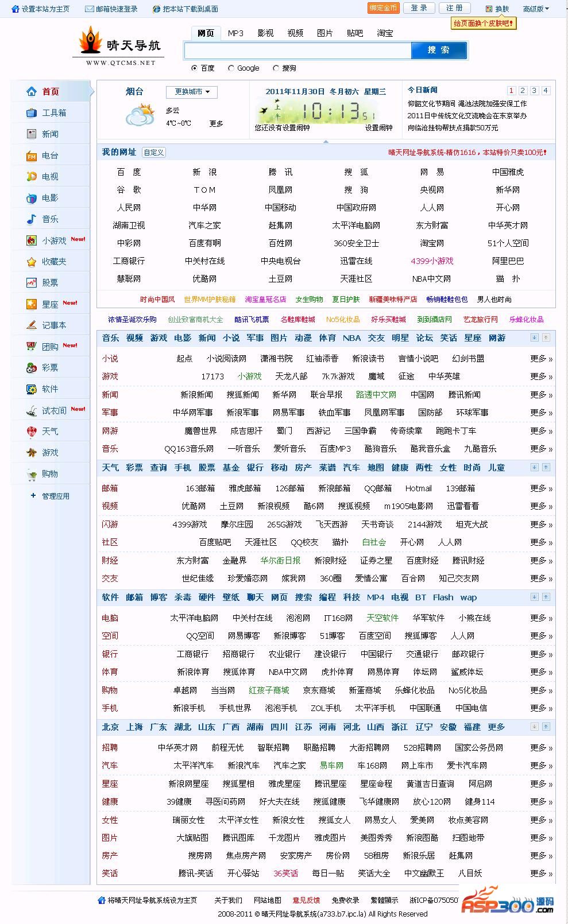568x924 pixels.
Task: Open the 工具箱 toolbox icon
Action: coord(32,112)
